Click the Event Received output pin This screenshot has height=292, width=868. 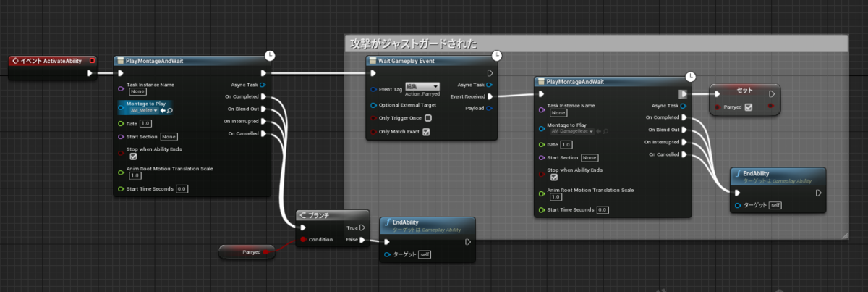[x=490, y=96]
